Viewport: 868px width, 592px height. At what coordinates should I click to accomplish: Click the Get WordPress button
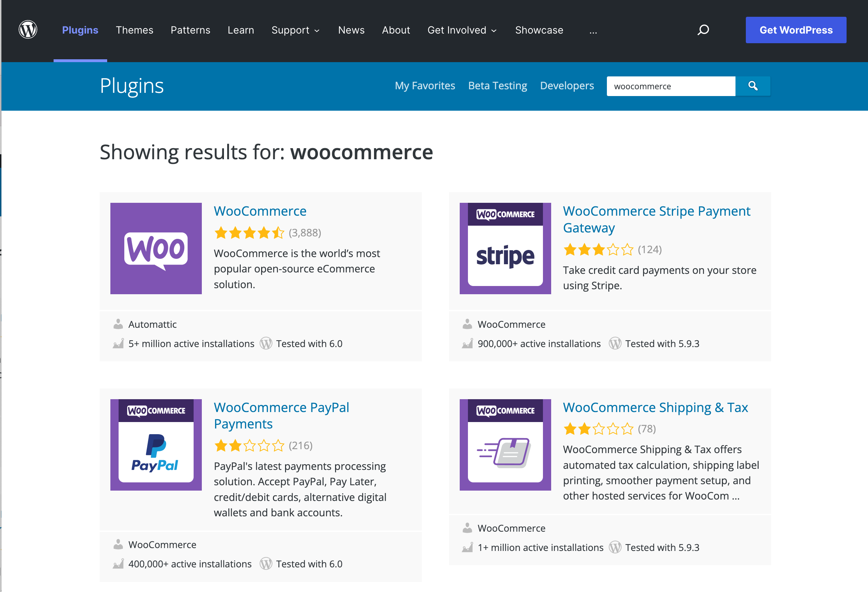[x=796, y=30]
